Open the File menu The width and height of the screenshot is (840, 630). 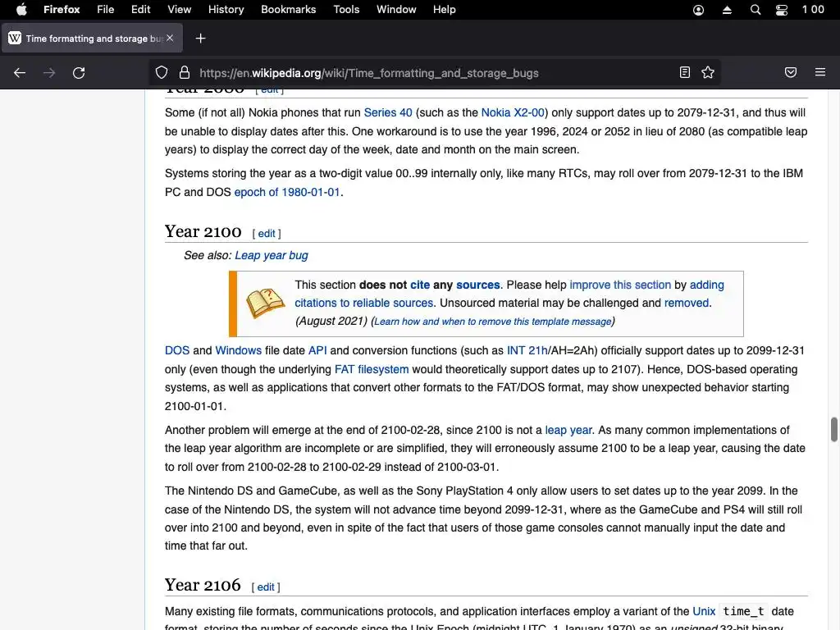(105, 10)
